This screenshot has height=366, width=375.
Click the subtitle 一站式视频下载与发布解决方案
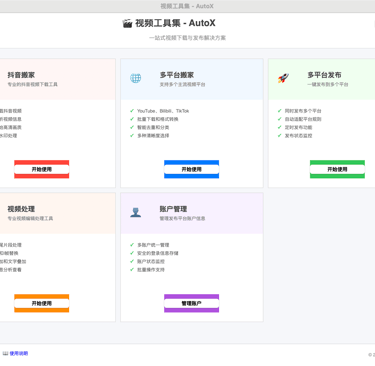187,38
